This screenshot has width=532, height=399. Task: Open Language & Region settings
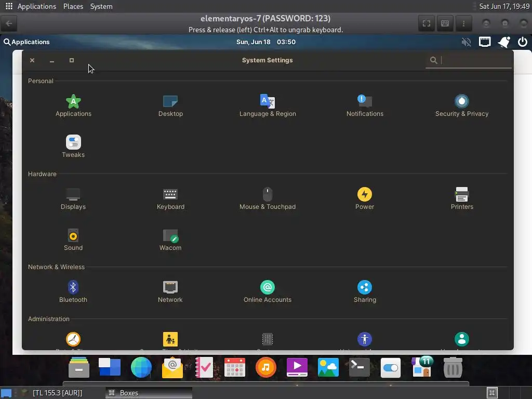click(x=268, y=106)
